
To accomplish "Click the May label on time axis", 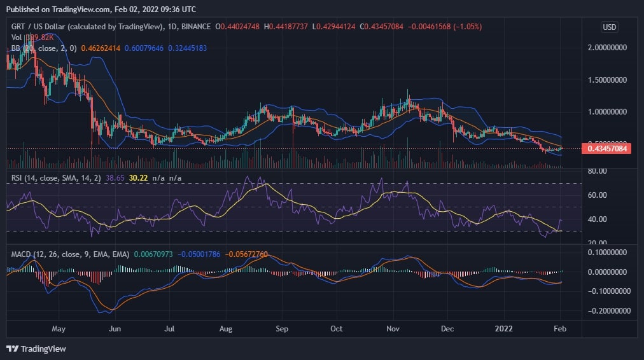I will (x=59, y=329).
